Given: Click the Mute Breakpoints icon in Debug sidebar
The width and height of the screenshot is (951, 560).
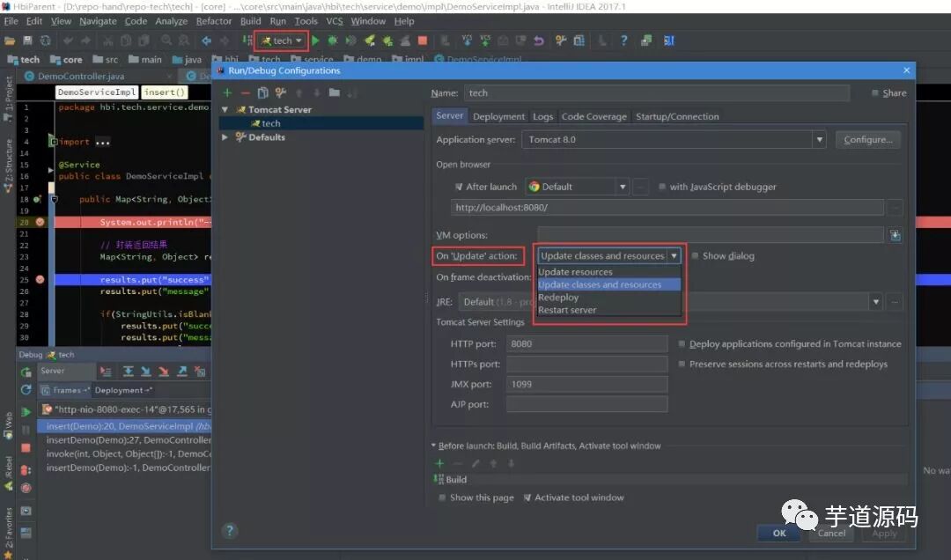Looking at the screenshot, I should [x=26, y=488].
